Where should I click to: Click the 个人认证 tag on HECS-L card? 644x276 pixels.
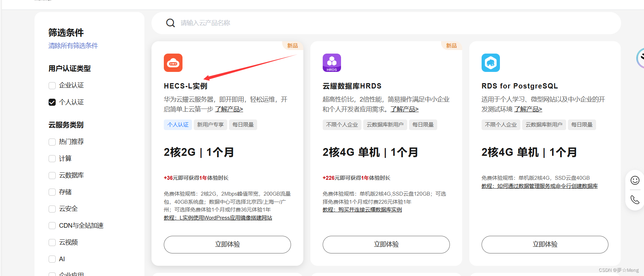click(178, 125)
